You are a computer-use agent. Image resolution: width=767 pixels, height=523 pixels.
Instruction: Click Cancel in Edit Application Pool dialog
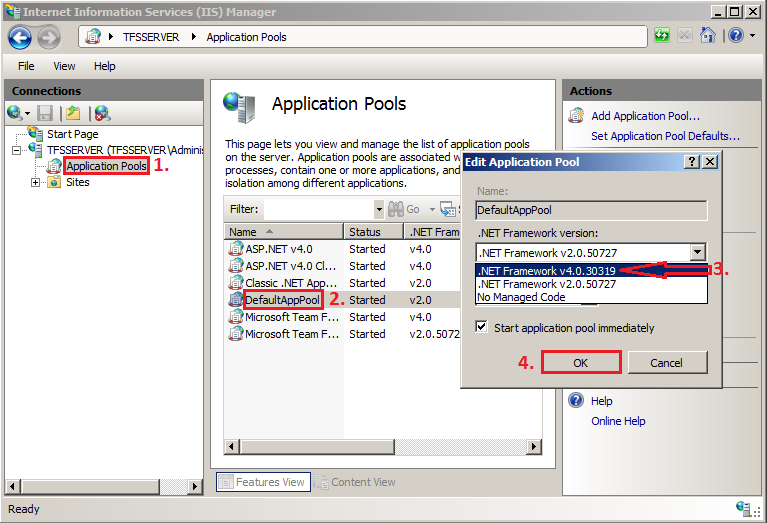tap(667, 363)
